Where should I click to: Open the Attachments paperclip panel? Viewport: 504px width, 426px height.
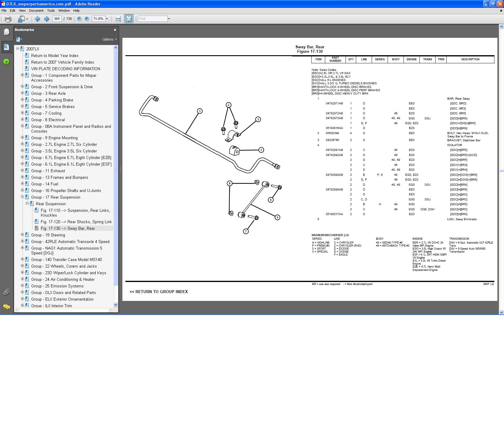[x=6, y=292]
